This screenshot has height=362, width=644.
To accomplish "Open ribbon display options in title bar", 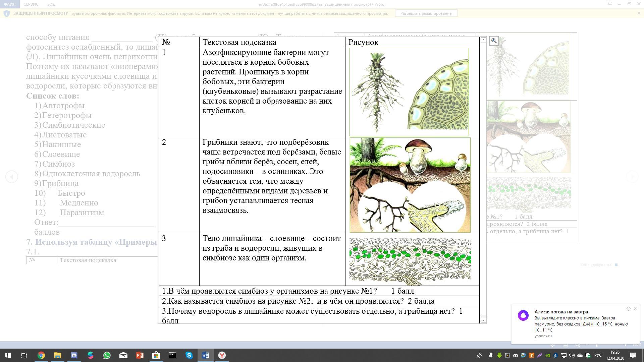I will click(x=610, y=4).
